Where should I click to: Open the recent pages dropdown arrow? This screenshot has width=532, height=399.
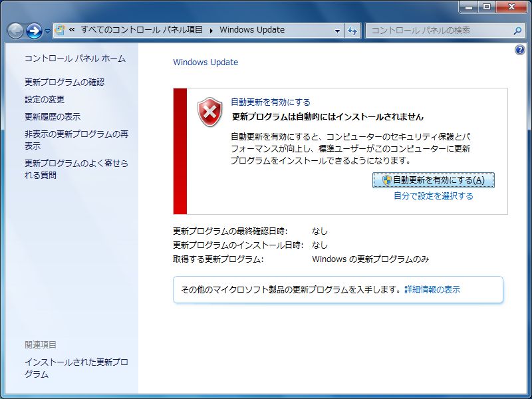coord(47,31)
